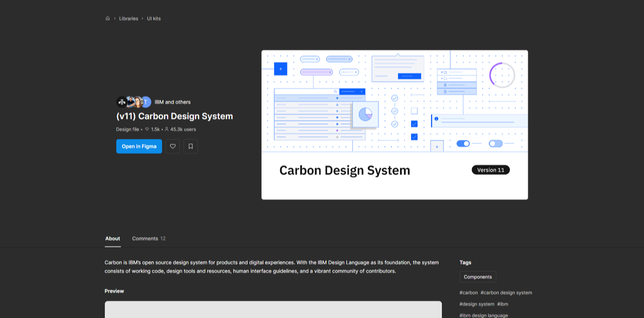
Task: Open the #ibm hashtag
Action: [502, 304]
